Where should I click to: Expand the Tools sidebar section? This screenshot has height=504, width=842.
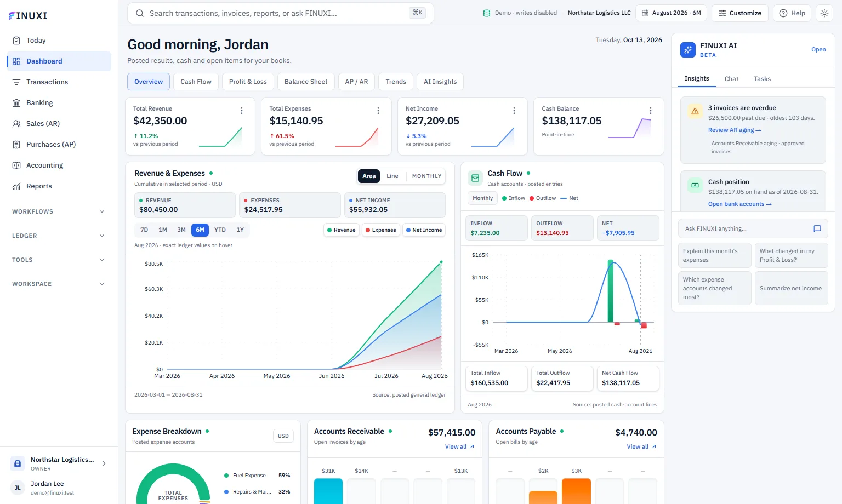point(59,260)
